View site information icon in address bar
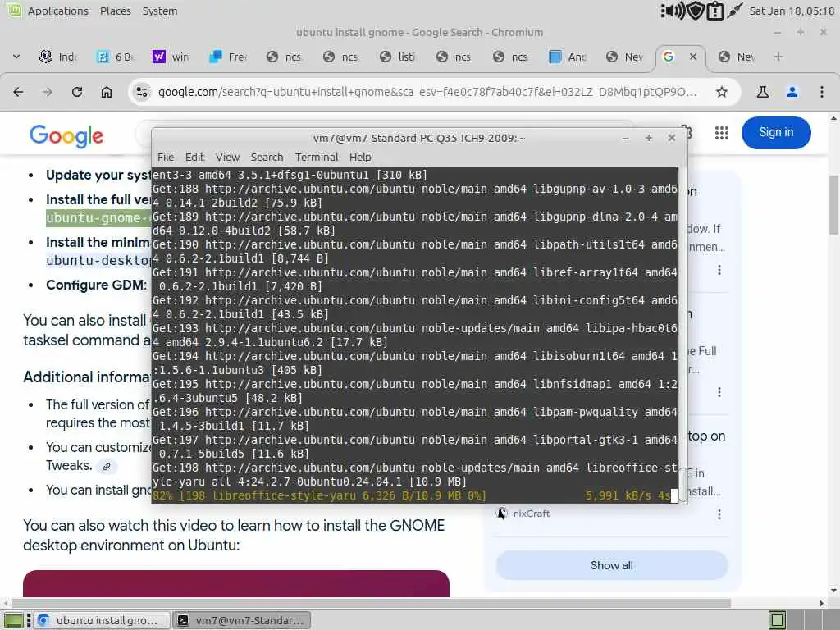This screenshot has width=840, height=630. (142, 92)
